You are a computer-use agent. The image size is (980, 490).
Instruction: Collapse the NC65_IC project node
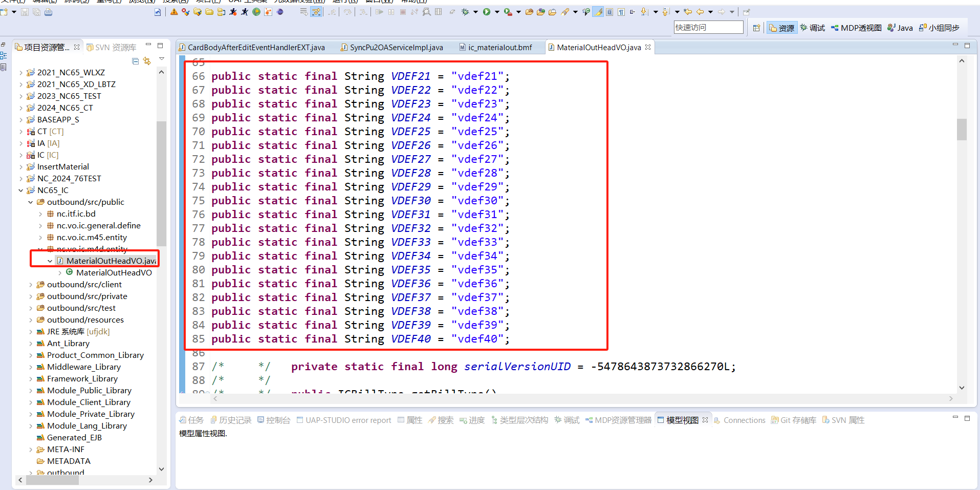(21, 190)
